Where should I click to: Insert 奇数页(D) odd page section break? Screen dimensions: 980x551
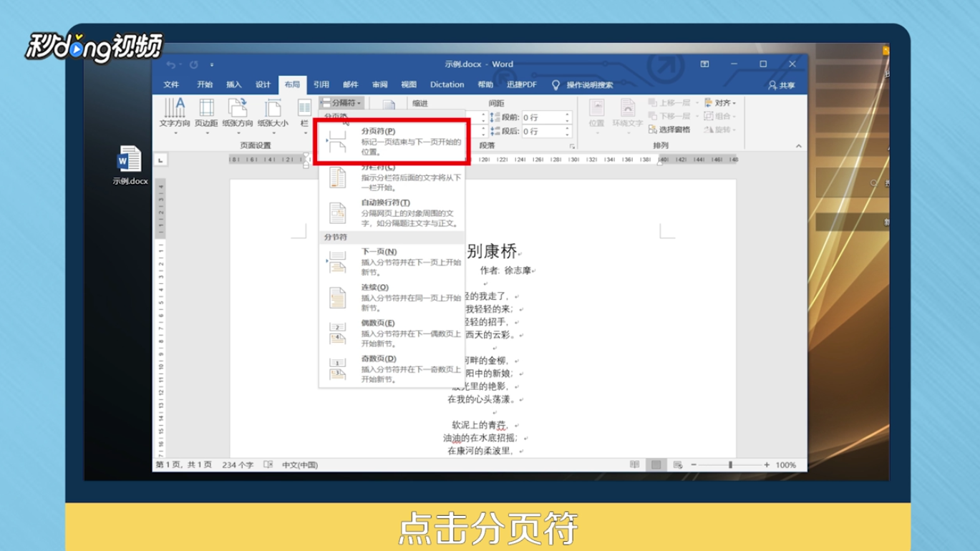(x=392, y=369)
